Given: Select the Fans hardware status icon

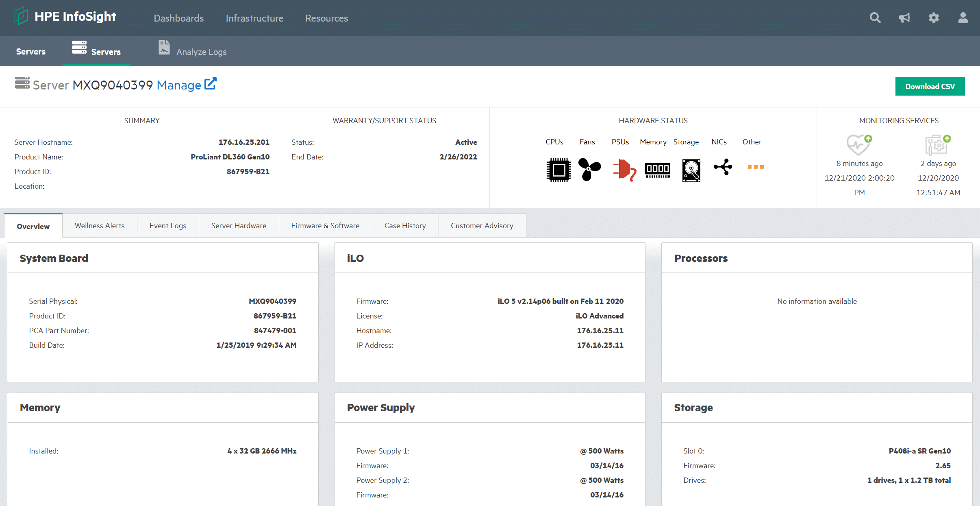Looking at the screenshot, I should tap(589, 169).
